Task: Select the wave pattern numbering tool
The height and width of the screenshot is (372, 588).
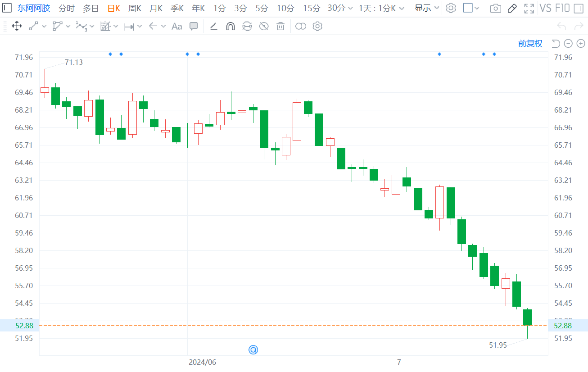Action: point(81,26)
